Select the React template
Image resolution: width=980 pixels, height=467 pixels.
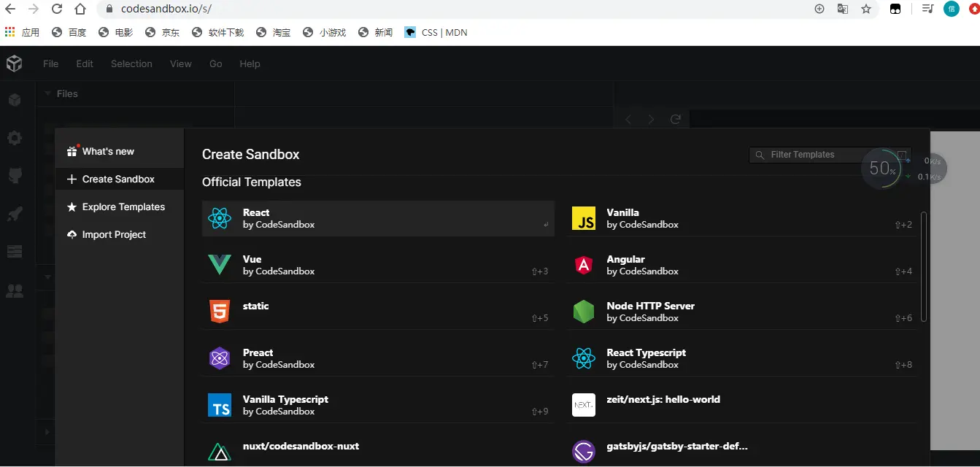pos(378,218)
